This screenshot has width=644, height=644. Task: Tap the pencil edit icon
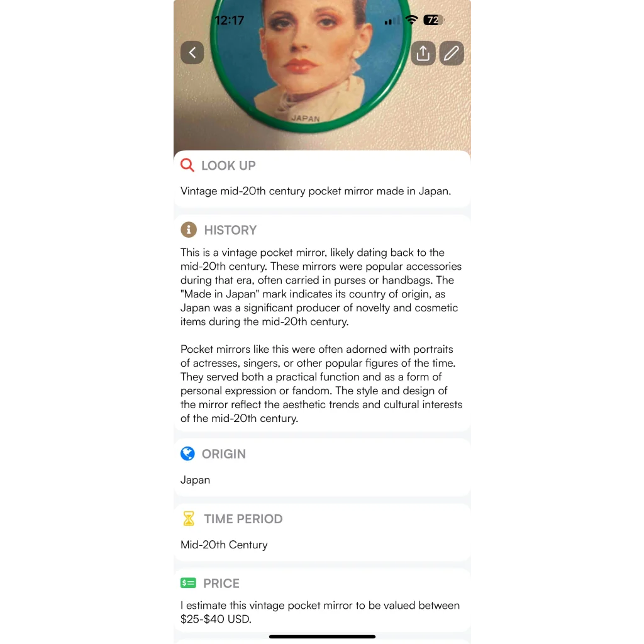[x=452, y=53]
